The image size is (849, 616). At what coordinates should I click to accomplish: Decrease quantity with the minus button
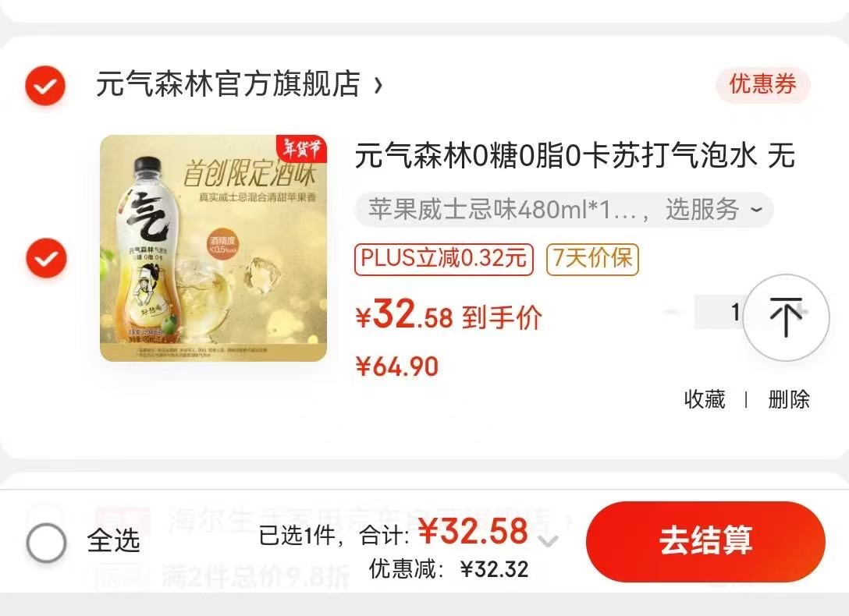673,312
